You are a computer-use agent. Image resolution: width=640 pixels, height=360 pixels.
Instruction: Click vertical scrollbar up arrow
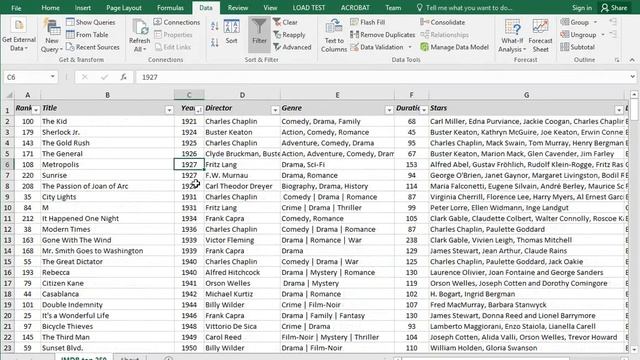(x=634, y=95)
